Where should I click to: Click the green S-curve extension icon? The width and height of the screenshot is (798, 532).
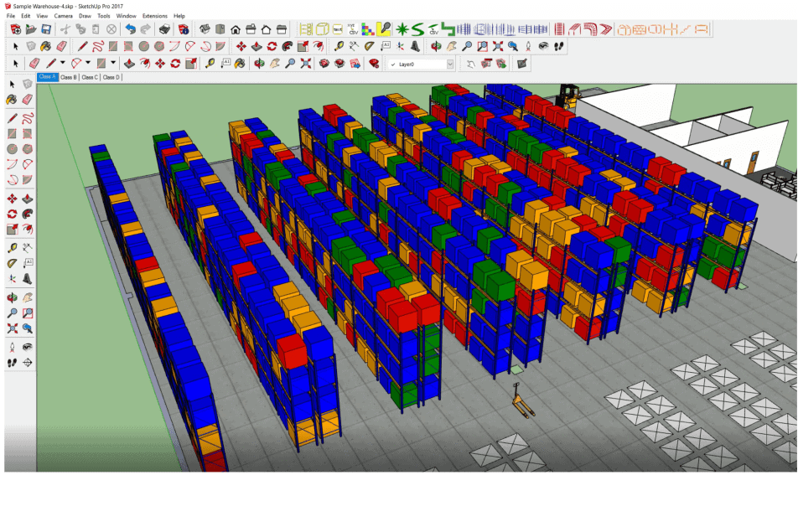click(417, 29)
